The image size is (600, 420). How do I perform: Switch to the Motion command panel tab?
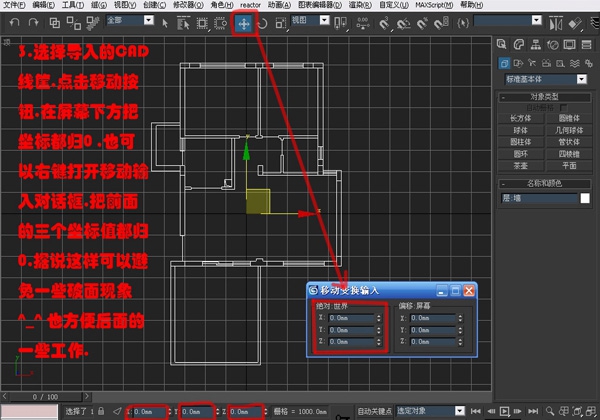[553, 44]
